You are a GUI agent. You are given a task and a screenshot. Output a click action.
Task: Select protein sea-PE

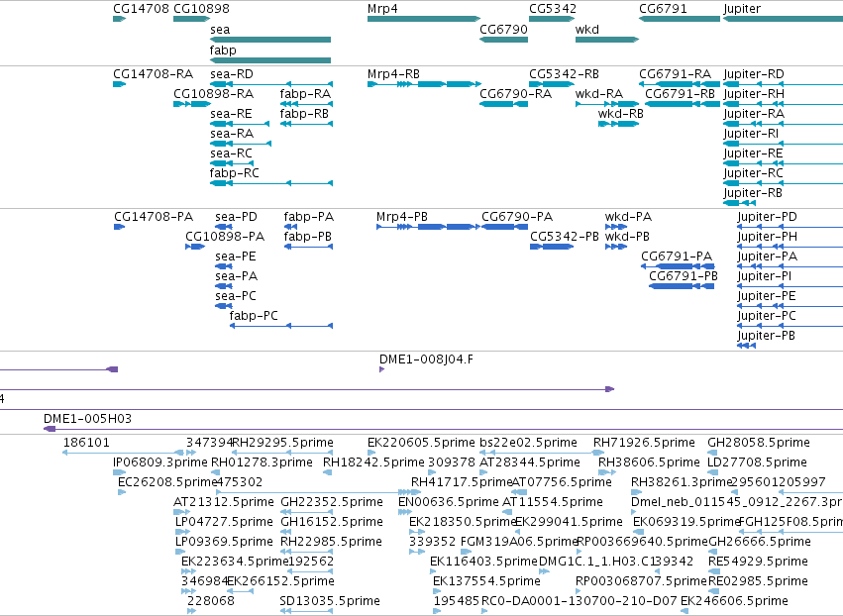(224, 266)
